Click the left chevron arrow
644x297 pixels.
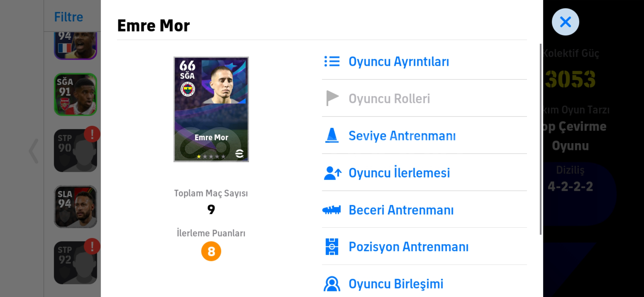(x=34, y=151)
